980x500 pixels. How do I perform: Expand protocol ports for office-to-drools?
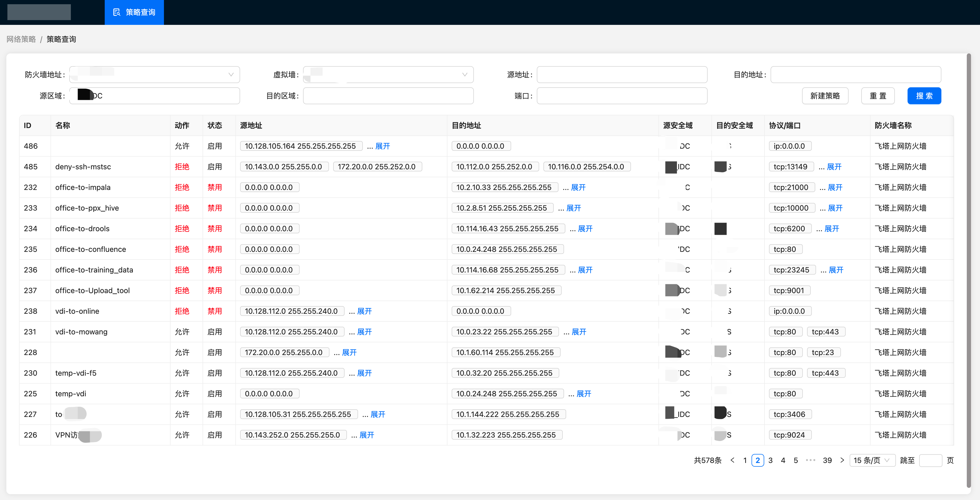[x=832, y=228]
